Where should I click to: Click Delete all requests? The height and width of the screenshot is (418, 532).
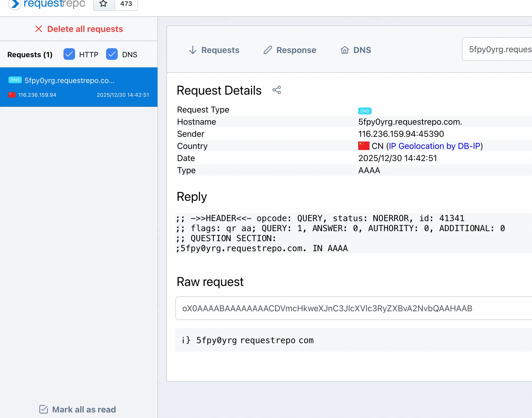tap(85, 29)
